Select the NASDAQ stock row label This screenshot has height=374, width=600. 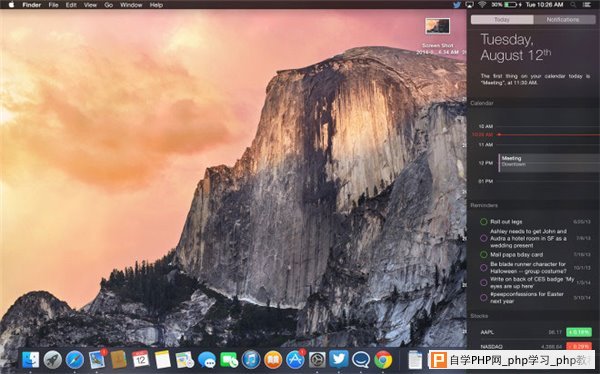pos(491,346)
